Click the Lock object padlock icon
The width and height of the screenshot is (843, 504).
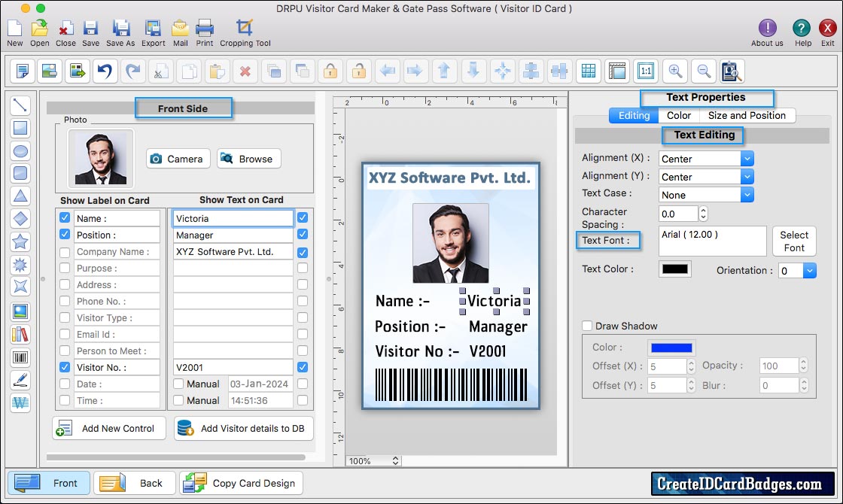330,71
